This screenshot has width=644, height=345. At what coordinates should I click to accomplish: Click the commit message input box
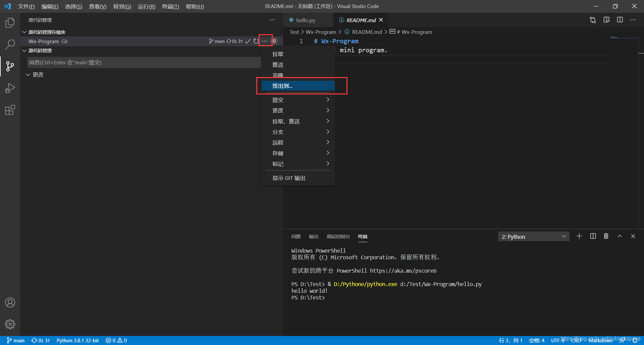tap(144, 63)
